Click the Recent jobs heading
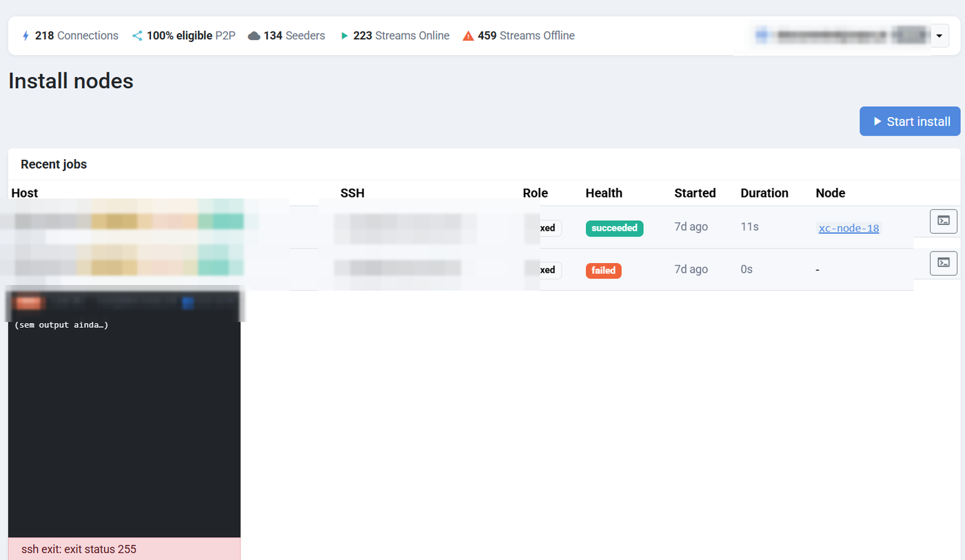 [x=54, y=165]
